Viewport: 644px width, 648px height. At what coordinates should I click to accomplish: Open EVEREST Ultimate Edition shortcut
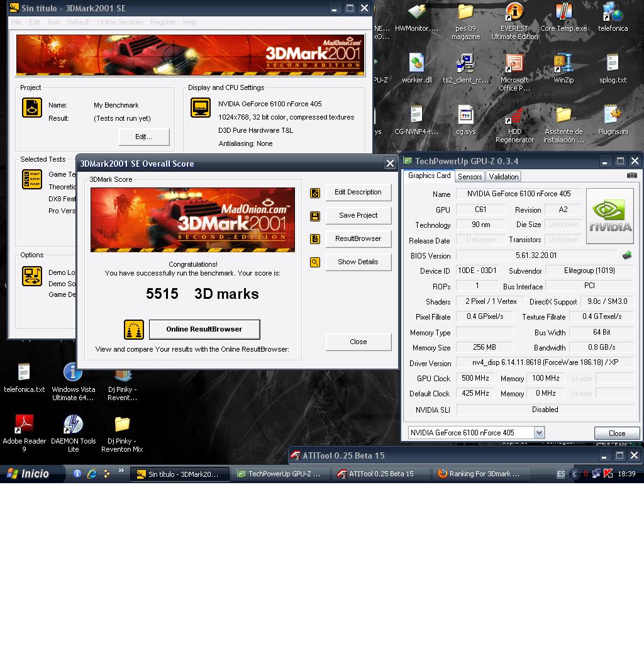pyautogui.click(x=514, y=21)
